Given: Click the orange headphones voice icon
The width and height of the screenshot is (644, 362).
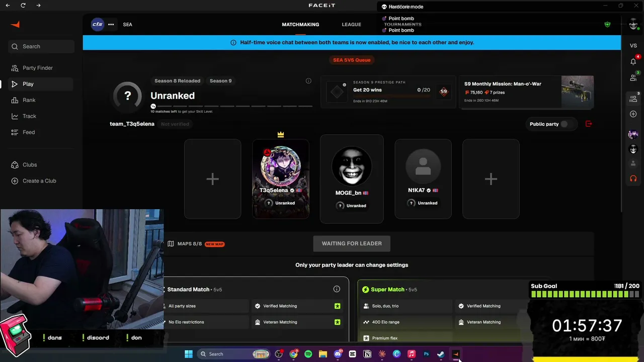Looking at the screenshot, I should click(633, 178).
